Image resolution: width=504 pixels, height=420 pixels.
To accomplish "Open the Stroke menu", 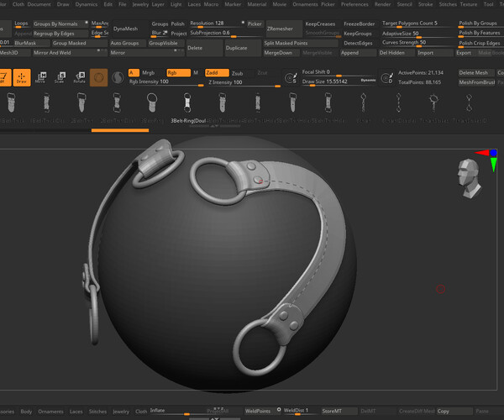I will [x=425, y=4].
